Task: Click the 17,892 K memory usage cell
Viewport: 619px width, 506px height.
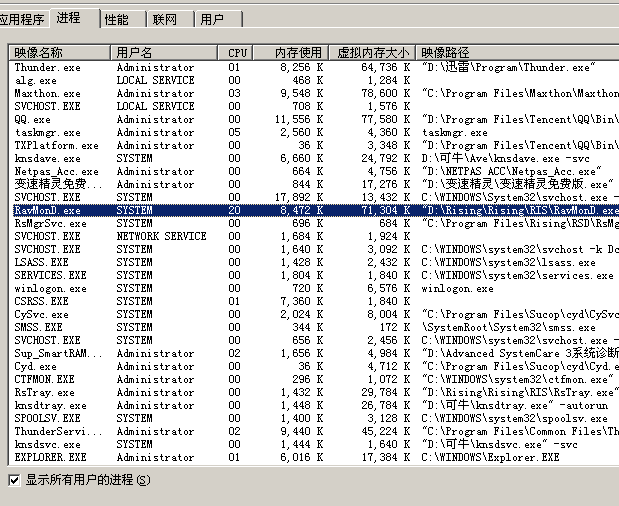Action: click(x=299, y=197)
